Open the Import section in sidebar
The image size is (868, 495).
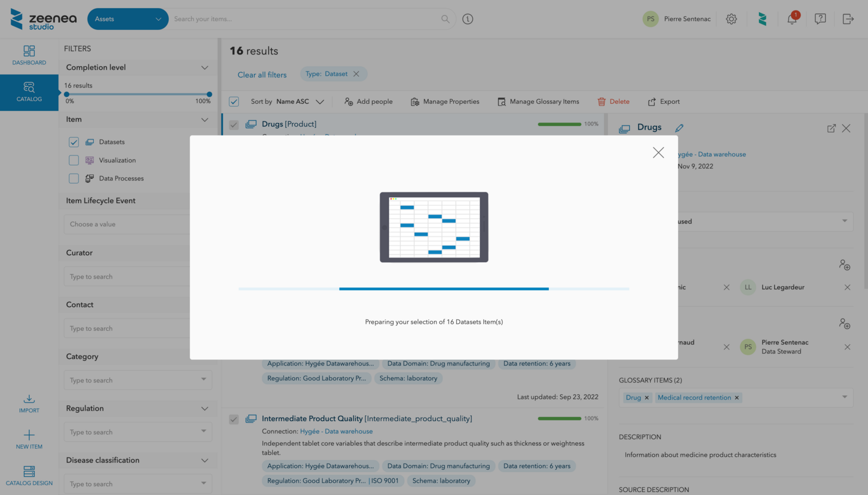29,404
